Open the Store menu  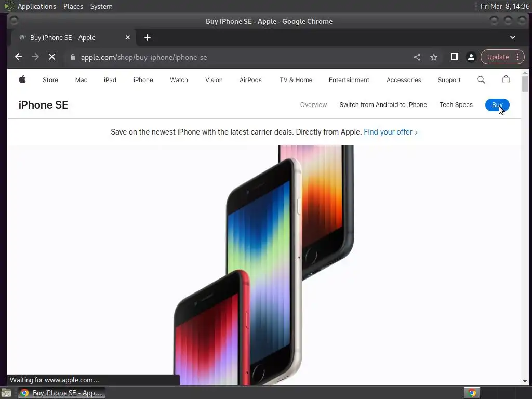point(50,80)
